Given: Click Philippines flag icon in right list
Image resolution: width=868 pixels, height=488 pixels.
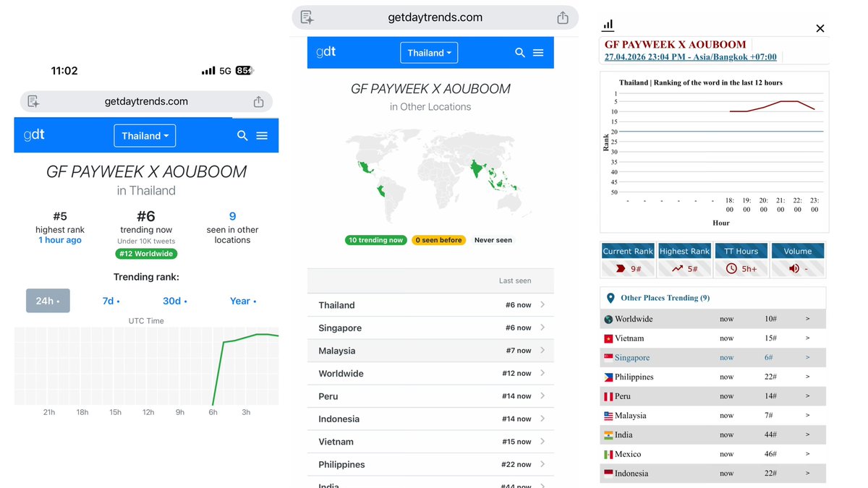Looking at the screenshot, I should pyautogui.click(x=608, y=377).
